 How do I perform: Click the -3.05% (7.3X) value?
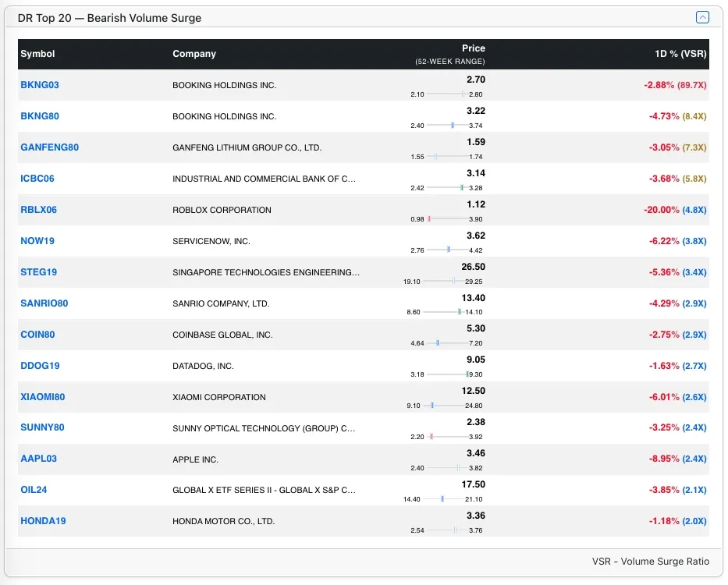coord(678,147)
